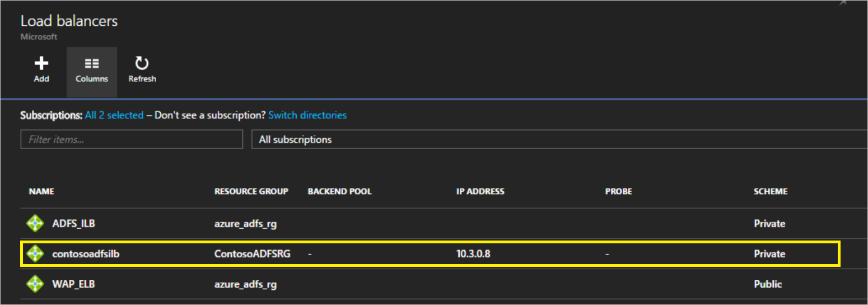Click the Load balancers blade title

[x=69, y=21]
